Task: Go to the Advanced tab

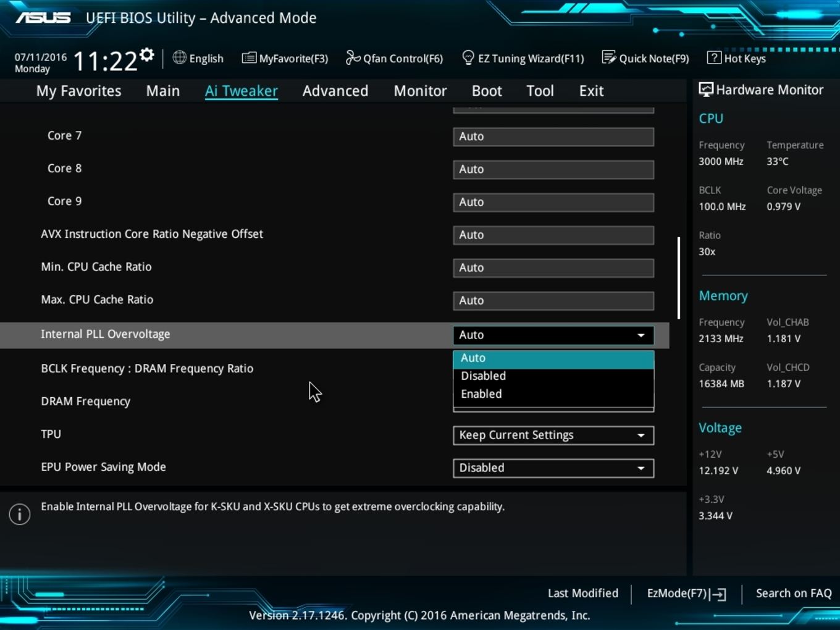Action: (x=335, y=91)
